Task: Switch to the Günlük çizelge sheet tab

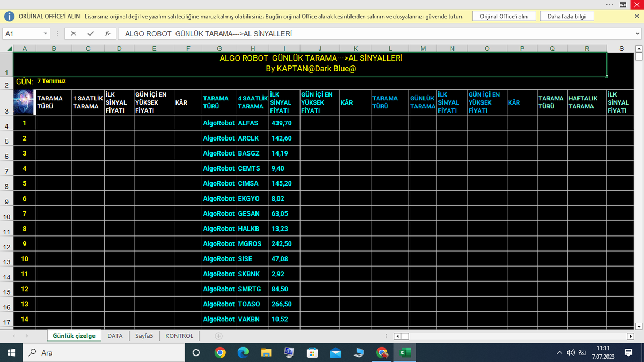Action: coord(74,336)
